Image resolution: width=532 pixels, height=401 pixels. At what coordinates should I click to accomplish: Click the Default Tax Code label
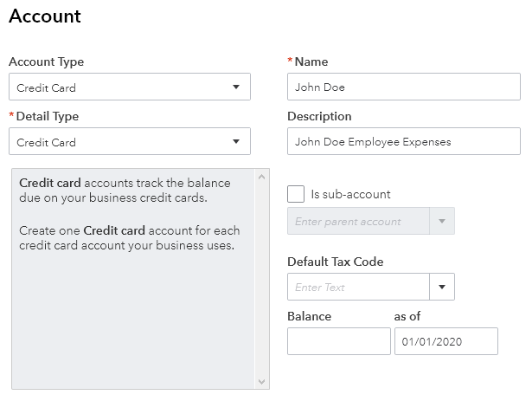(336, 262)
